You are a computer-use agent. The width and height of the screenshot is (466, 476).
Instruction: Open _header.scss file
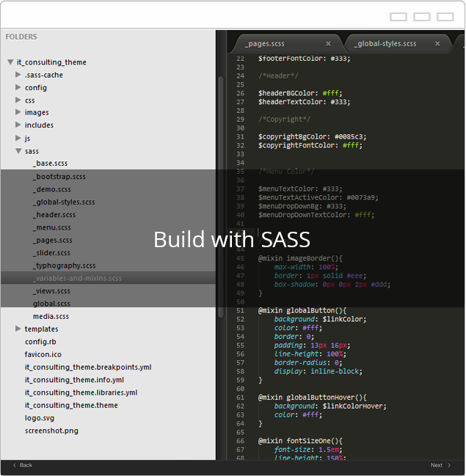point(54,215)
